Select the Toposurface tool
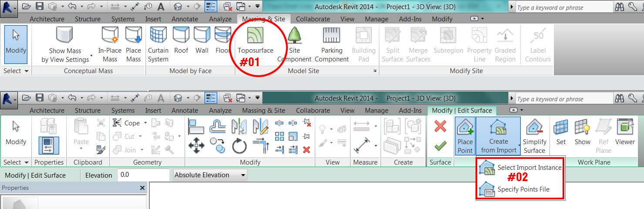The image size is (644, 209). (x=256, y=41)
